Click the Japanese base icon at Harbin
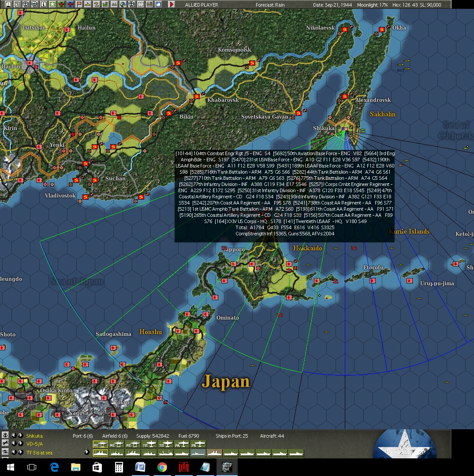The image size is (474, 476). (x=30, y=63)
